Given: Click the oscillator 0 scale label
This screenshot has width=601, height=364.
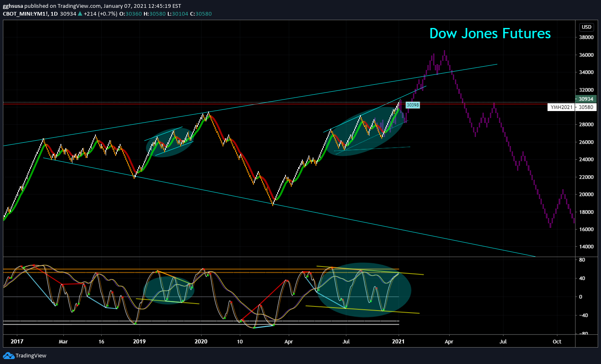Looking at the screenshot, I should (581, 297).
